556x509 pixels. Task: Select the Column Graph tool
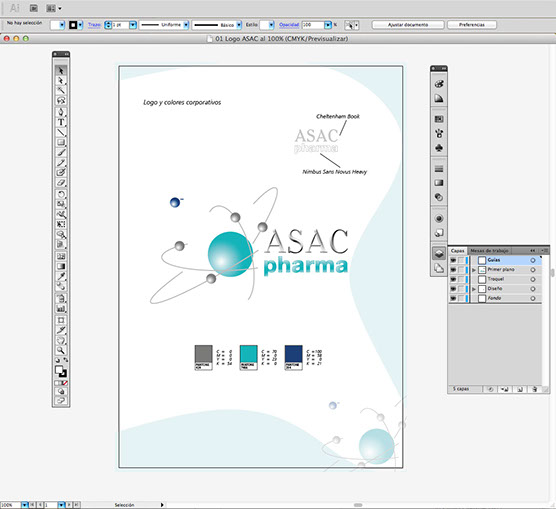point(61,309)
